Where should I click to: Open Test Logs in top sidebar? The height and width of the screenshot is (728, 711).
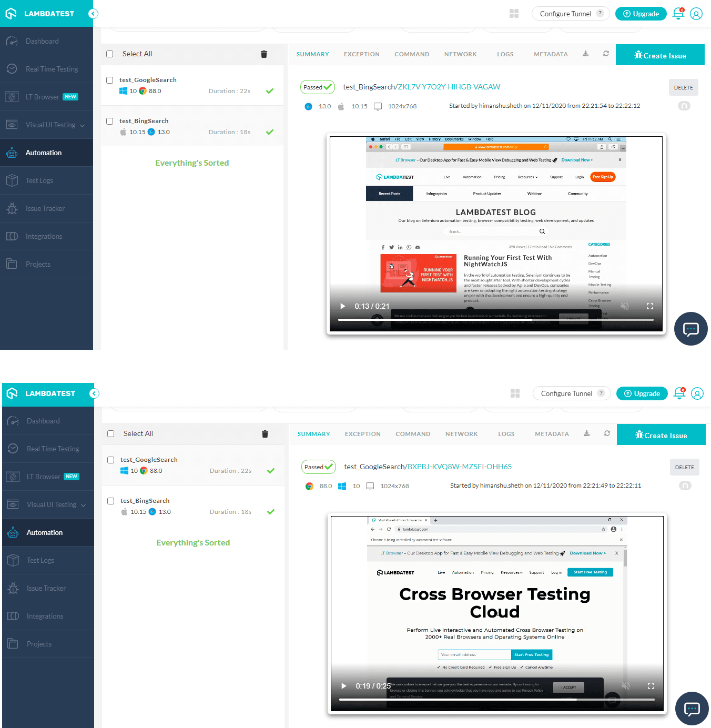(46, 180)
